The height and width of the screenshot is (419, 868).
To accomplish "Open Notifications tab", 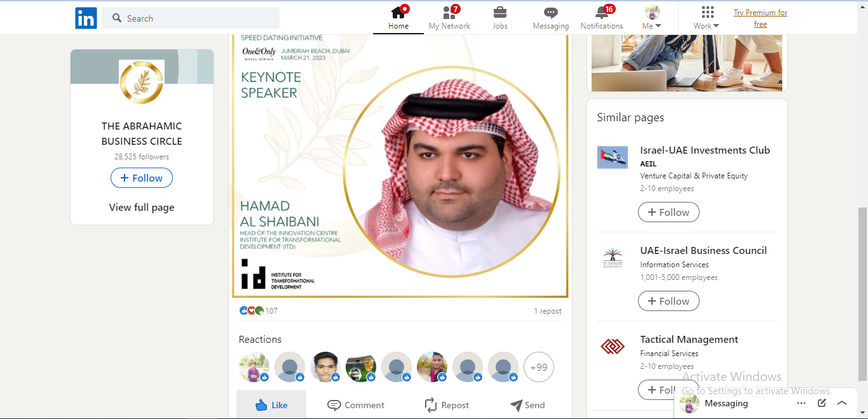I will (602, 18).
